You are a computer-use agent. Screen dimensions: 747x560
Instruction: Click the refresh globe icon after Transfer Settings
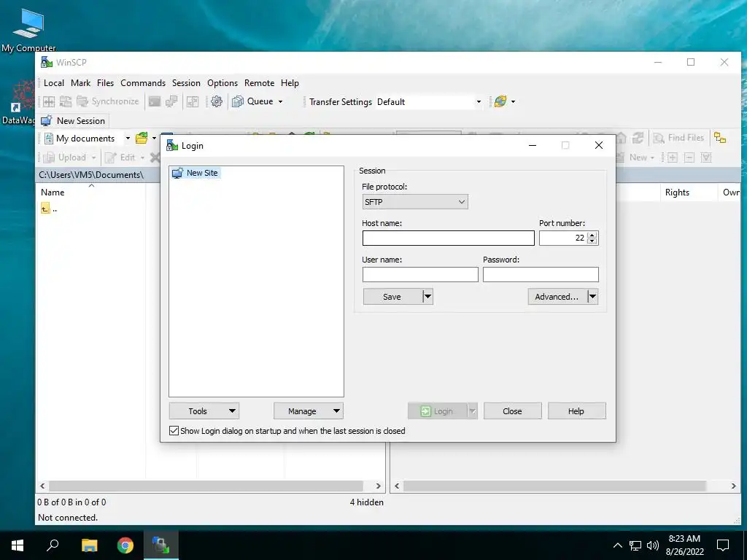500,101
